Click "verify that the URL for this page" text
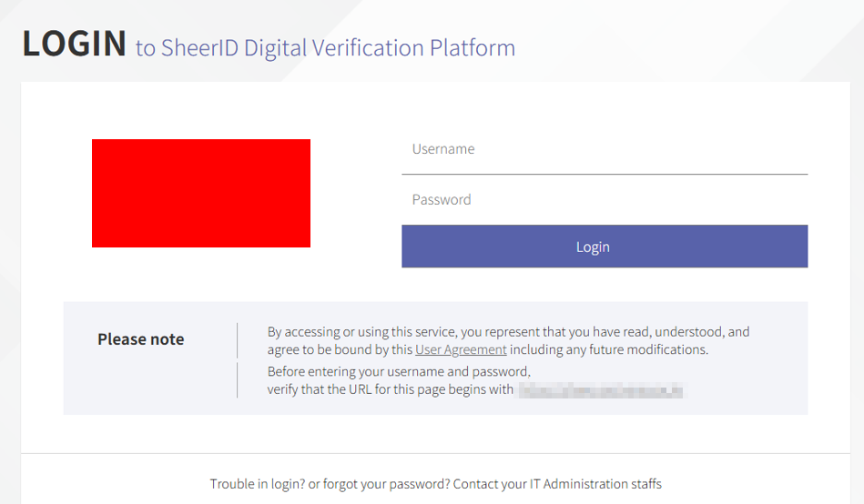The height and width of the screenshot is (504, 864). click(x=391, y=390)
